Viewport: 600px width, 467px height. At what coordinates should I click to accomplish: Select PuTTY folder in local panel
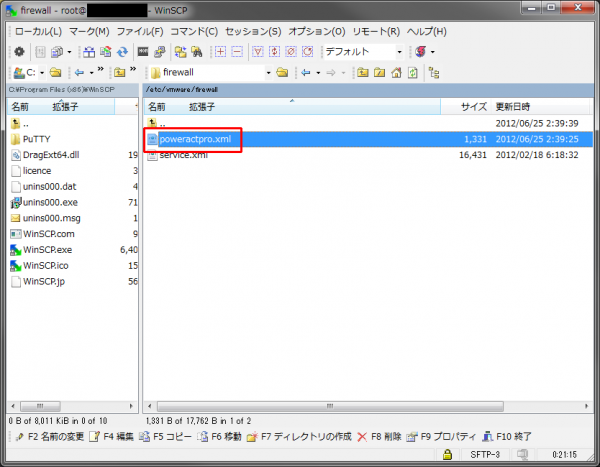[36, 139]
